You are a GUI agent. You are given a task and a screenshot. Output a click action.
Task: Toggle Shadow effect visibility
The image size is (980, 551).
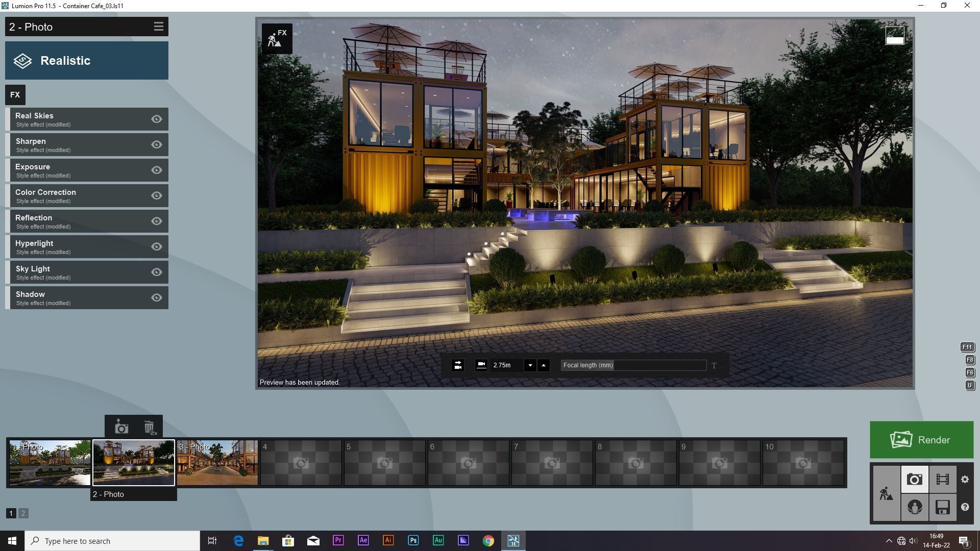157,297
